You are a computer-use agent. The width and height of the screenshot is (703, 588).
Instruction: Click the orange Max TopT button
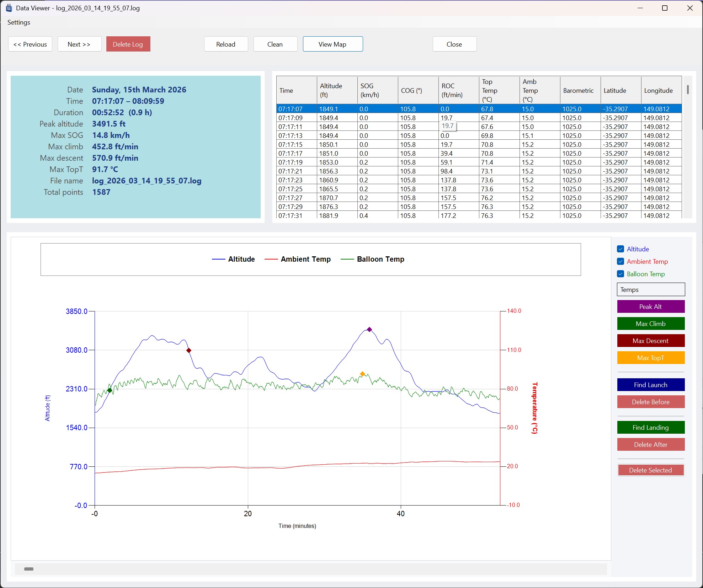651,358
